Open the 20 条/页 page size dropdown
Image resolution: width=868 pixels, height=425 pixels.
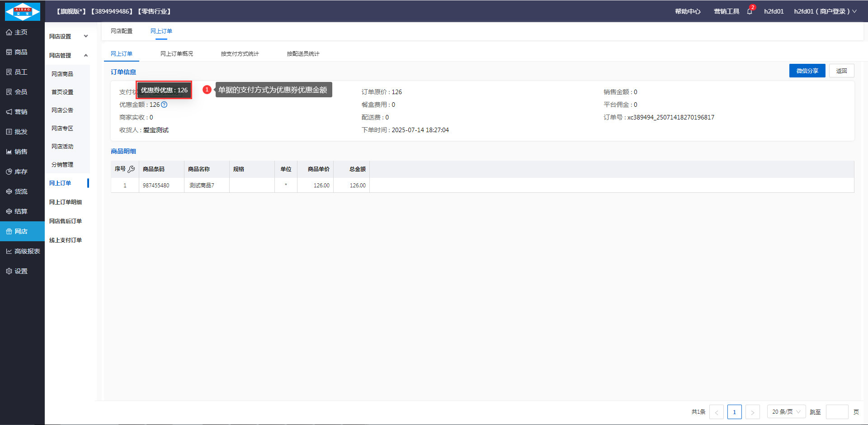click(786, 412)
